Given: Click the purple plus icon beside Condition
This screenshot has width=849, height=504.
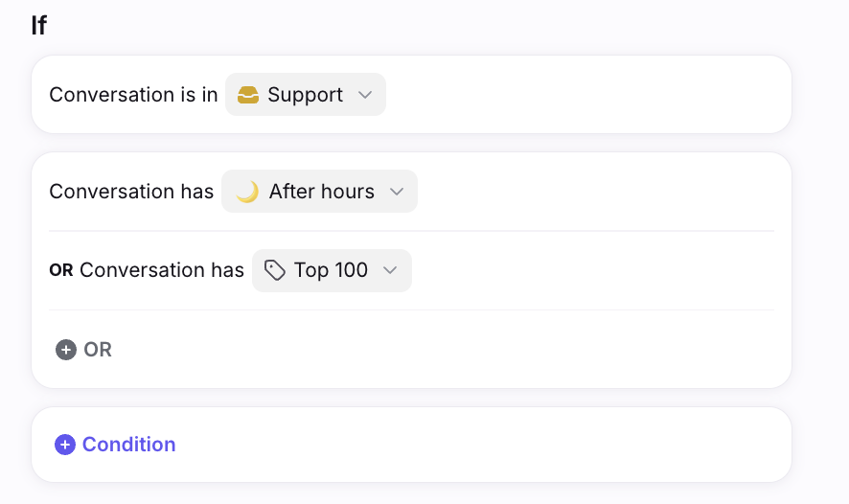Looking at the screenshot, I should pos(65,445).
